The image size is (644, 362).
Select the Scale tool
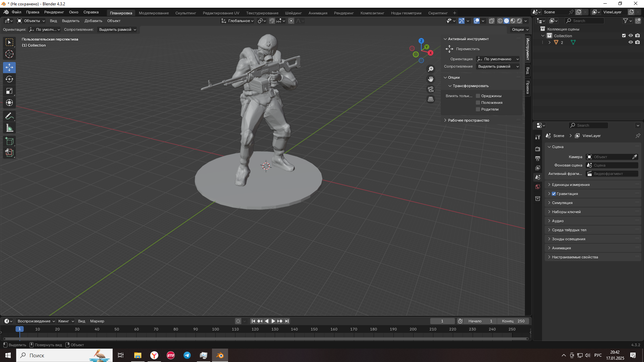9,91
